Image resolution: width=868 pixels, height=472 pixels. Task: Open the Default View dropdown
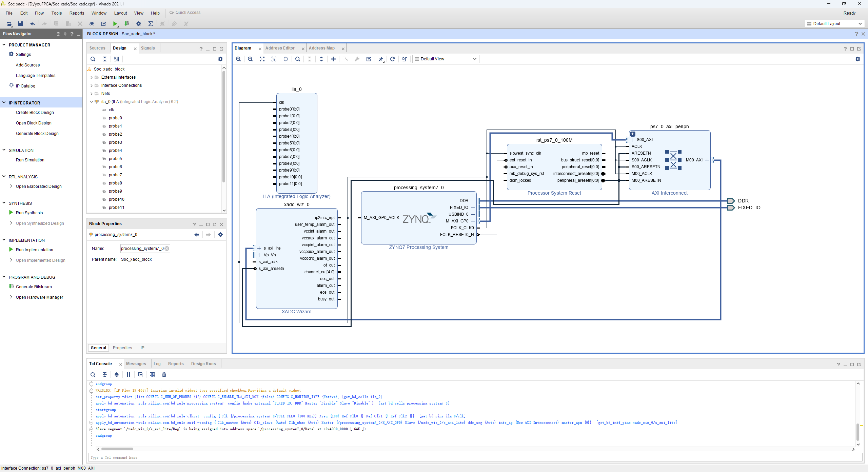[446, 59]
